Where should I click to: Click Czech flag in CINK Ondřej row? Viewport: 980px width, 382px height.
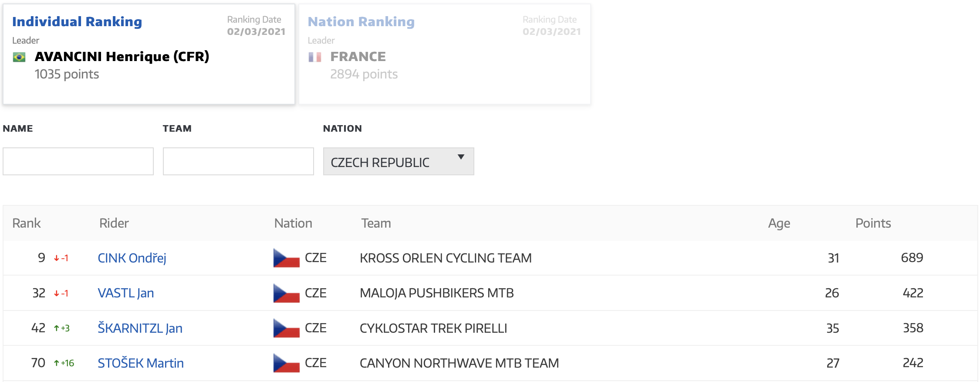[x=286, y=258]
